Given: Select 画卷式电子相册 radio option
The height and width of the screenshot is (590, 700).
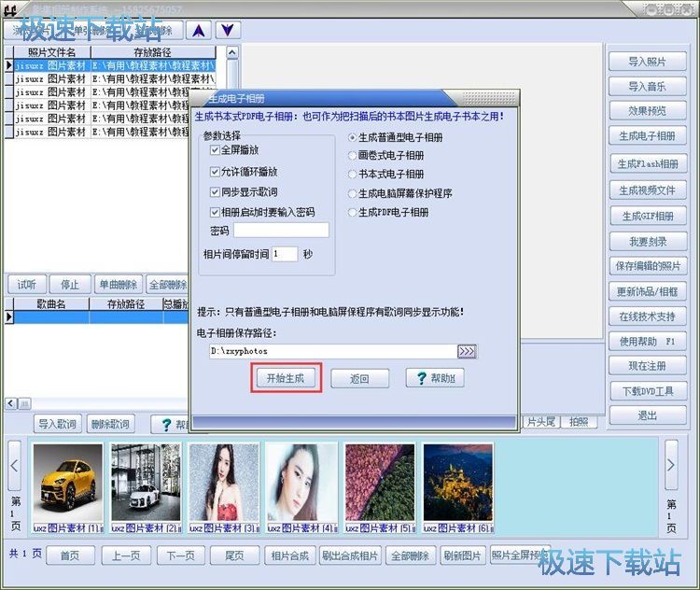Looking at the screenshot, I should point(353,156).
